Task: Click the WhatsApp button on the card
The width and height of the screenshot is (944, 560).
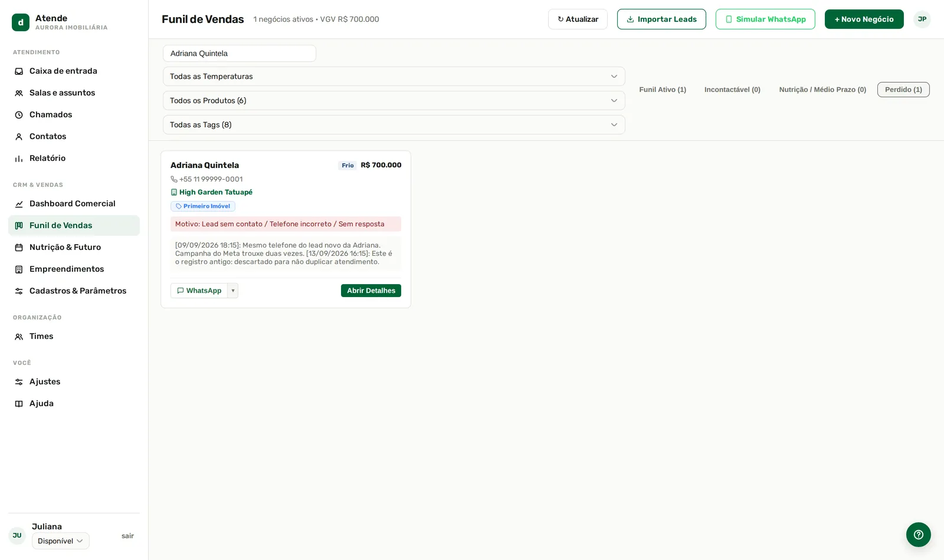Action: [x=199, y=291]
